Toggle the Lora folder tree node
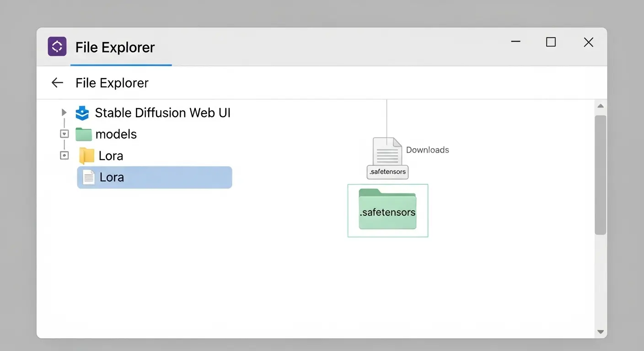This screenshot has width=644, height=351. point(64,156)
